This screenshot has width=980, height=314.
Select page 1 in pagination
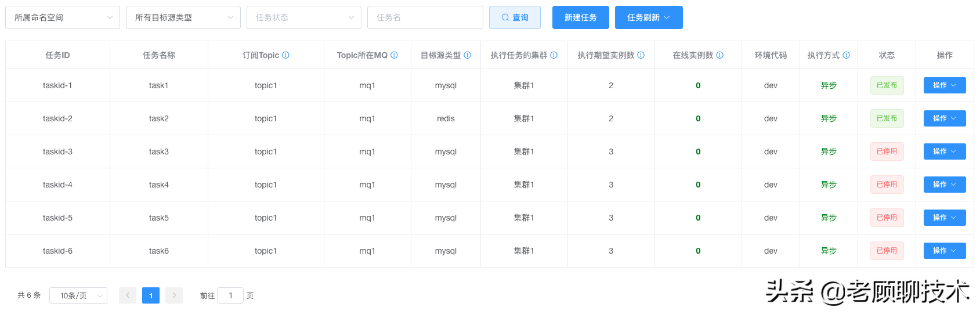pyautogui.click(x=151, y=295)
